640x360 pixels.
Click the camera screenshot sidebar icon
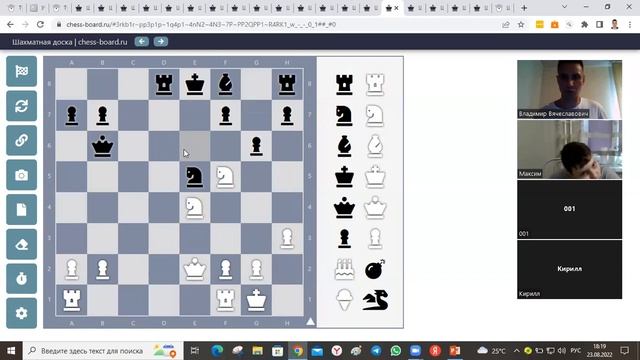pyautogui.click(x=22, y=175)
